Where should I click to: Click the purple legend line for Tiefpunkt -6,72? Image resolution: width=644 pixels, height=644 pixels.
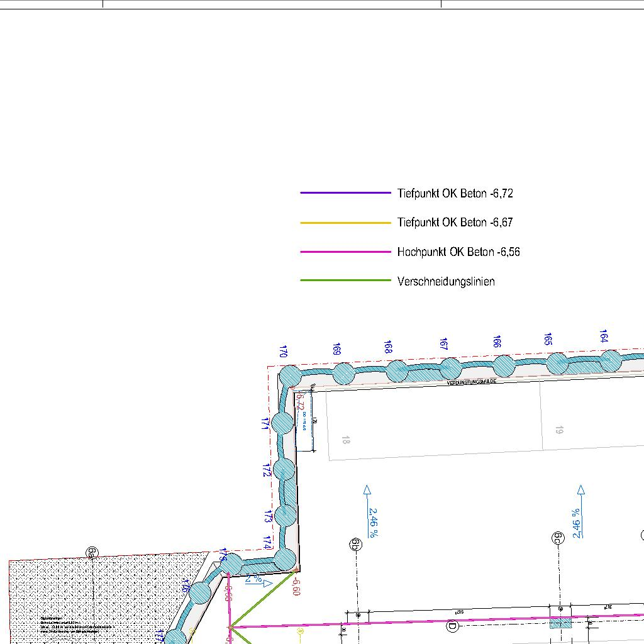[x=345, y=193]
